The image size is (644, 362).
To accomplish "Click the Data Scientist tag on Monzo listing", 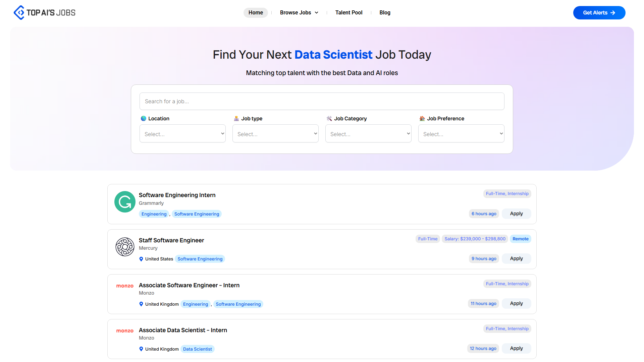I will [x=197, y=349].
